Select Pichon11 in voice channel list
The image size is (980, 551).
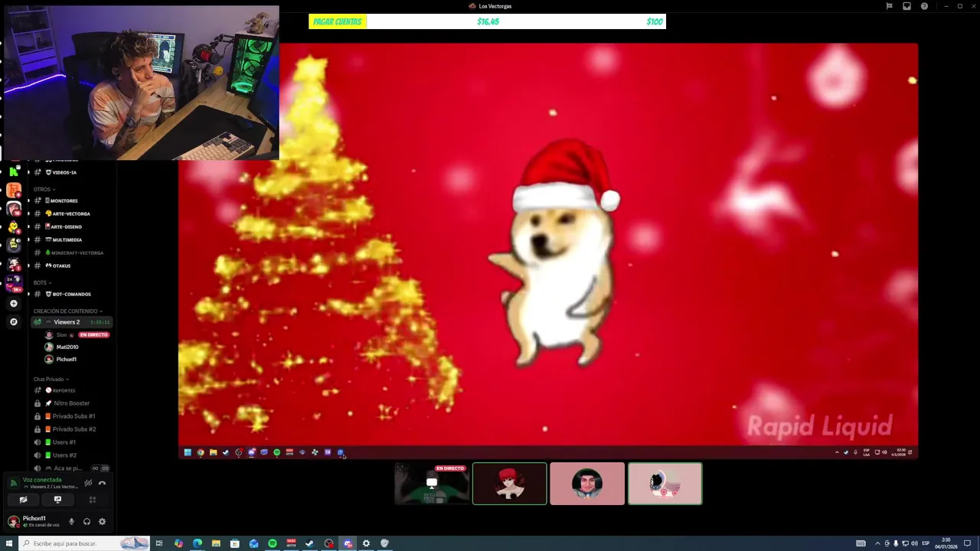tap(66, 359)
